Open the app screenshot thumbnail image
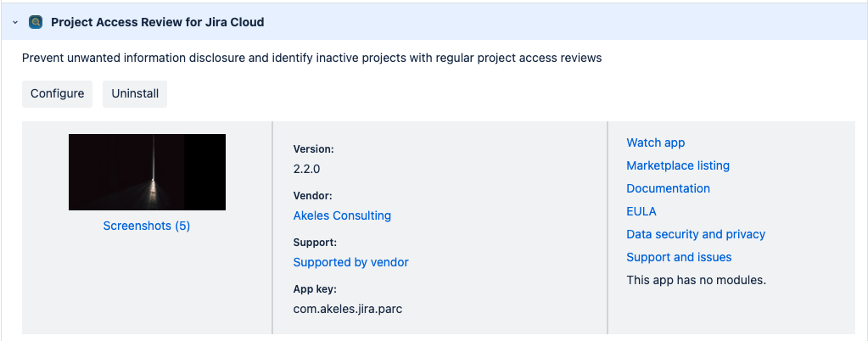 point(147,172)
